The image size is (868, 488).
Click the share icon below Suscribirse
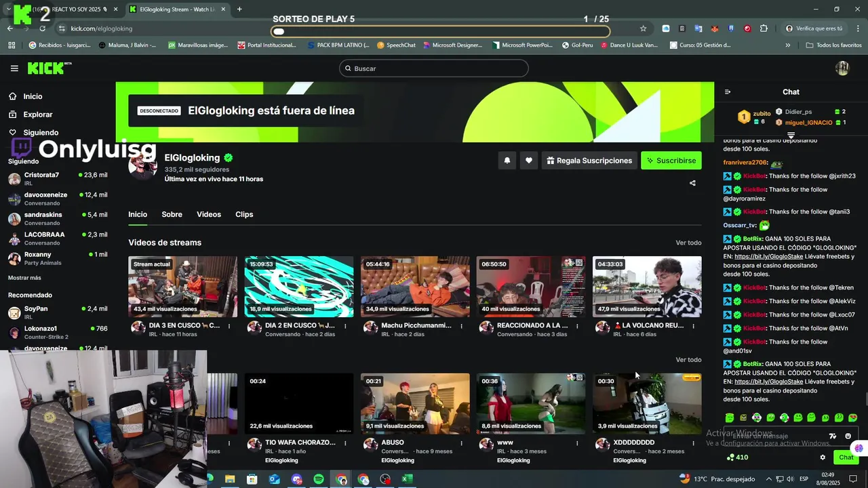click(x=692, y=183)
